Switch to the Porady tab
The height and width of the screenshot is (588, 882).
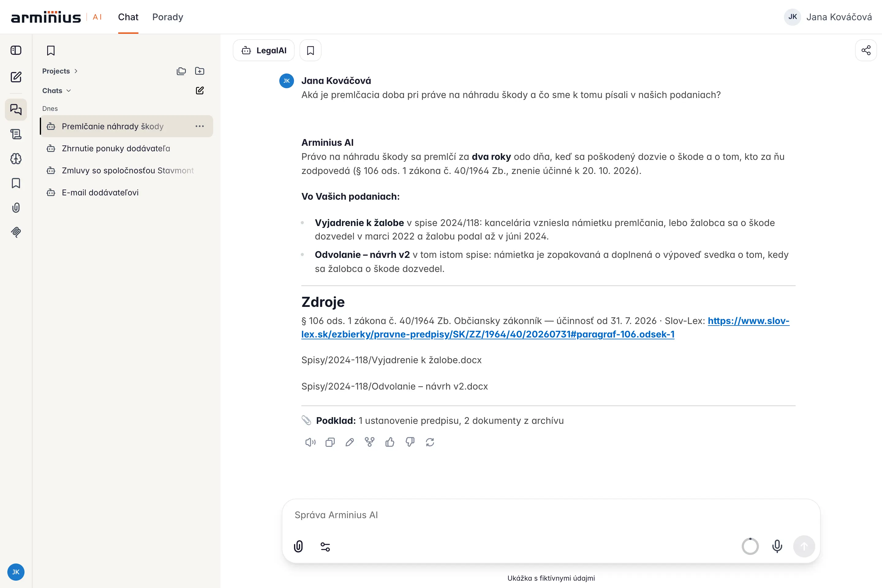coord(168,17)
